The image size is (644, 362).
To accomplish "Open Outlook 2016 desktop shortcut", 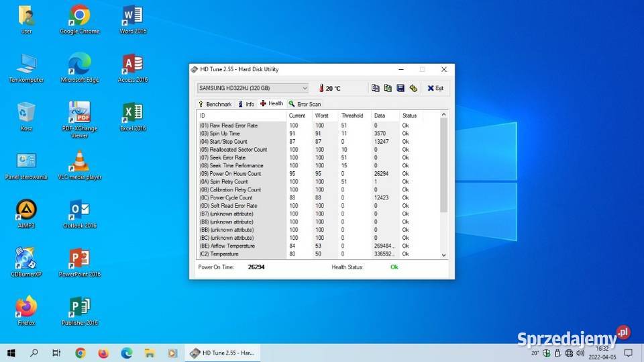I will 80,214.
